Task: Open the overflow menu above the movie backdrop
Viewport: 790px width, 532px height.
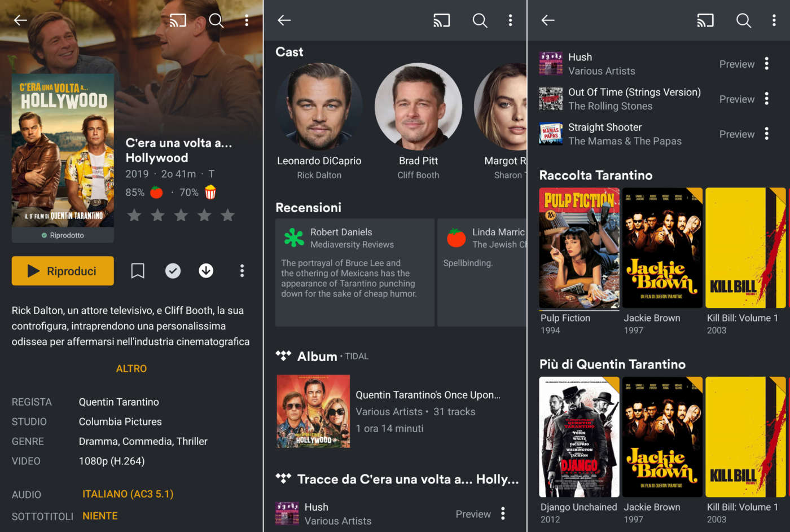Action: (x=247, y=21)
